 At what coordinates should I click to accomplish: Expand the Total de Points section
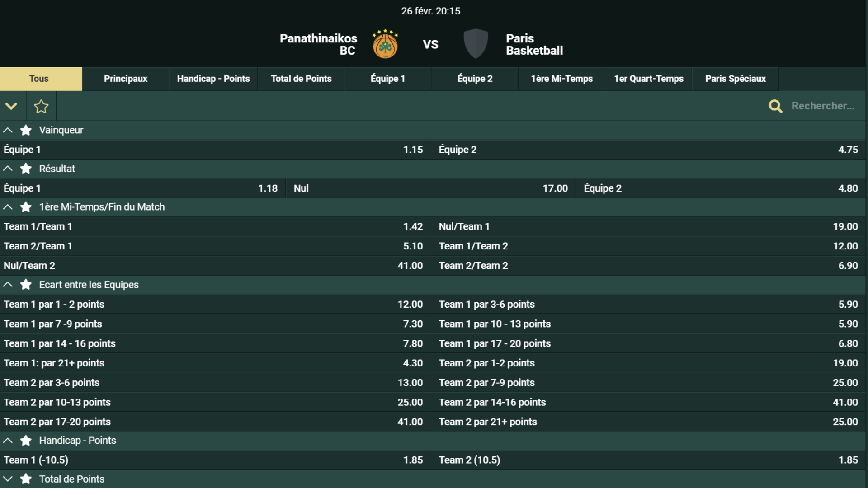[7, 479]
